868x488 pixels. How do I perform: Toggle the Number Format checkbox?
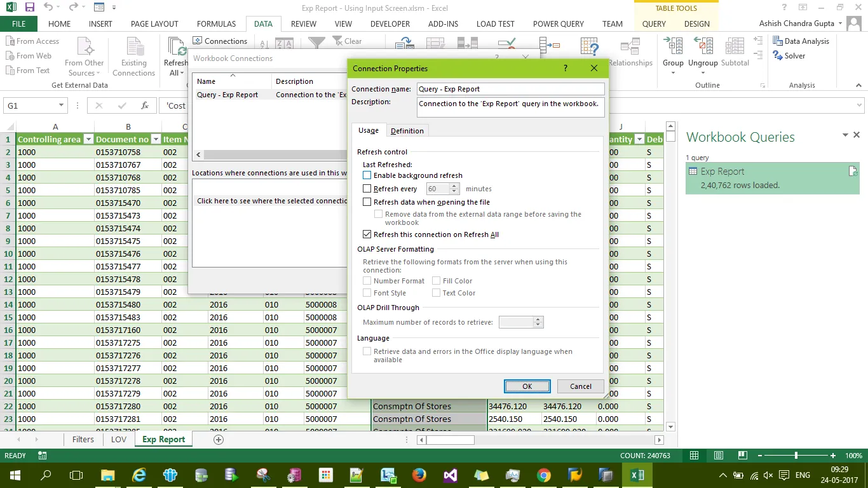pyautogui.click(x=367, y=281)
